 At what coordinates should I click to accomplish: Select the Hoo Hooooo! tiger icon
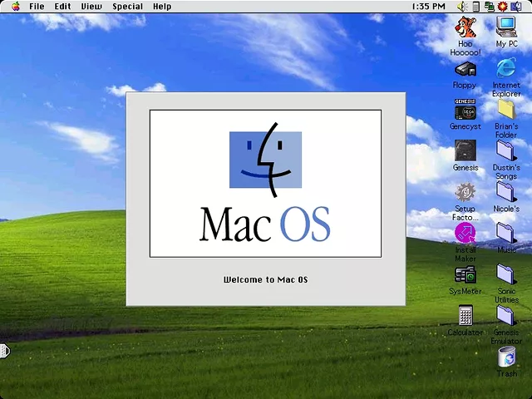coord(465,27)
